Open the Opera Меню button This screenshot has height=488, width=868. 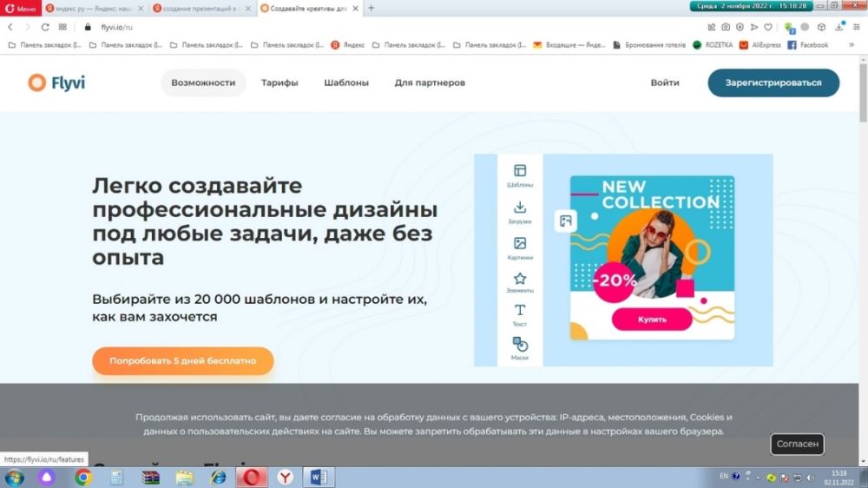(x=21, y=9)
